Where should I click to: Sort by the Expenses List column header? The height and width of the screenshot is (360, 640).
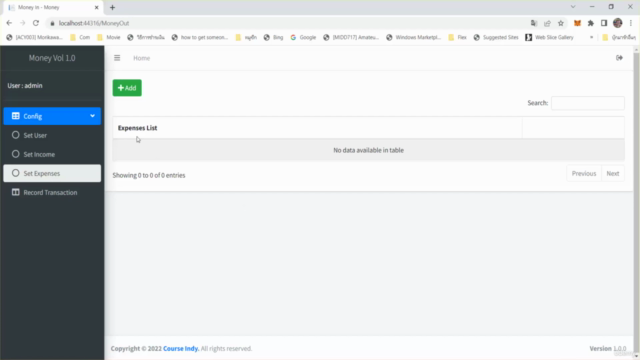(318, 128)
